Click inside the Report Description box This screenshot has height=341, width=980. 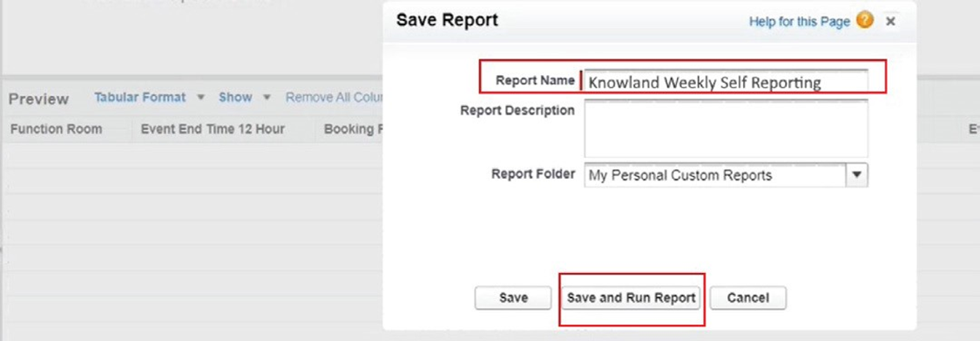click(x=726, y=128)
